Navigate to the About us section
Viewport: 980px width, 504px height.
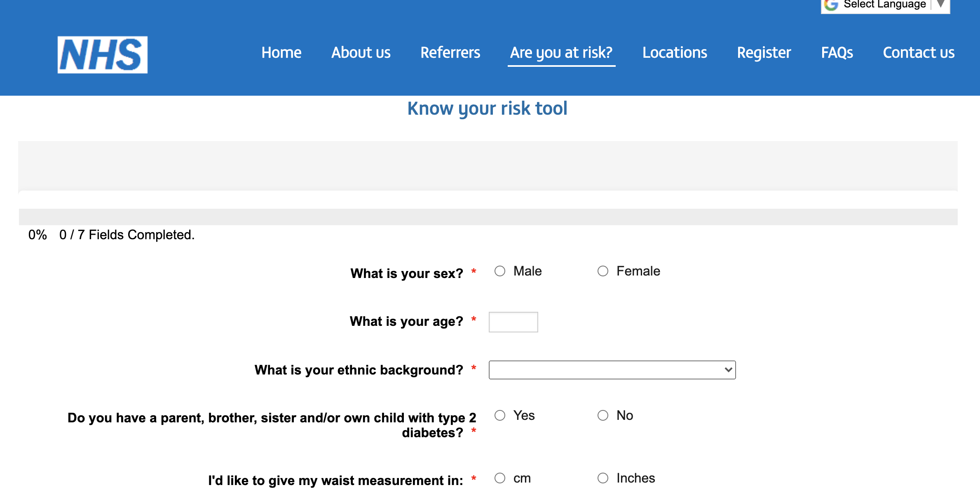361,52
